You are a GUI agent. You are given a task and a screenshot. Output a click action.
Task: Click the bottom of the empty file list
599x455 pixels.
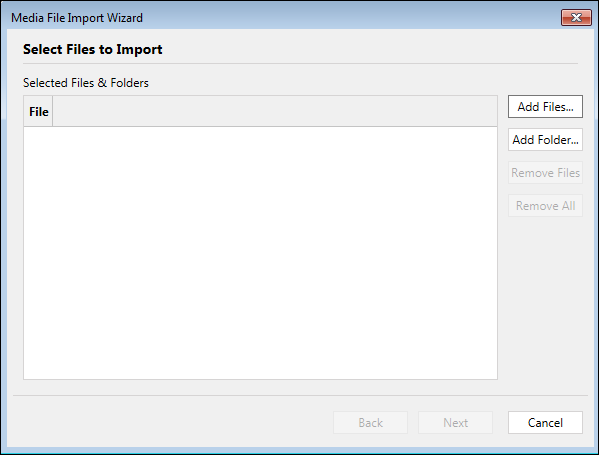point(260,371)
